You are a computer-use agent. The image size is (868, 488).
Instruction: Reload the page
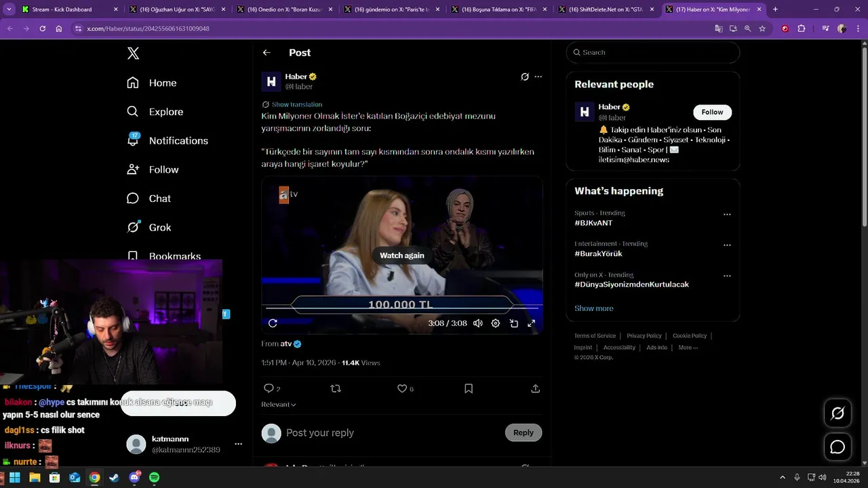click(42, 28)
